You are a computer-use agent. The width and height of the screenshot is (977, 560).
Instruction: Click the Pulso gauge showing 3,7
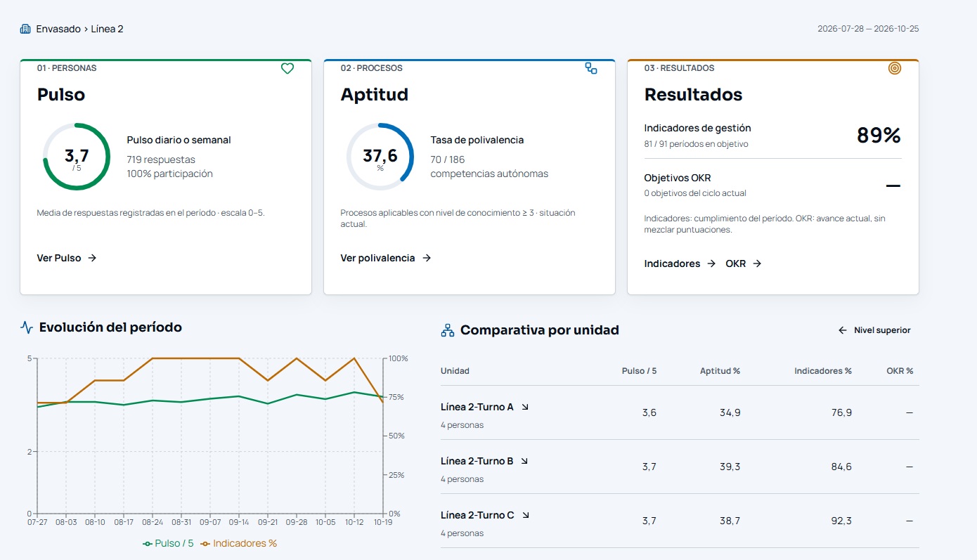pos(77,157)
